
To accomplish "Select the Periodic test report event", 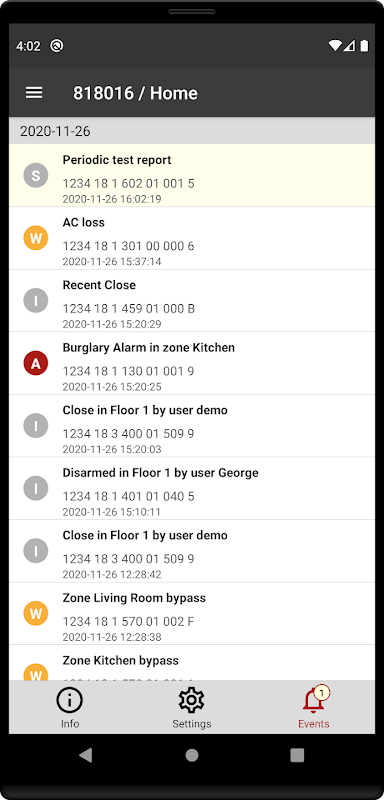I will (192, 176).
